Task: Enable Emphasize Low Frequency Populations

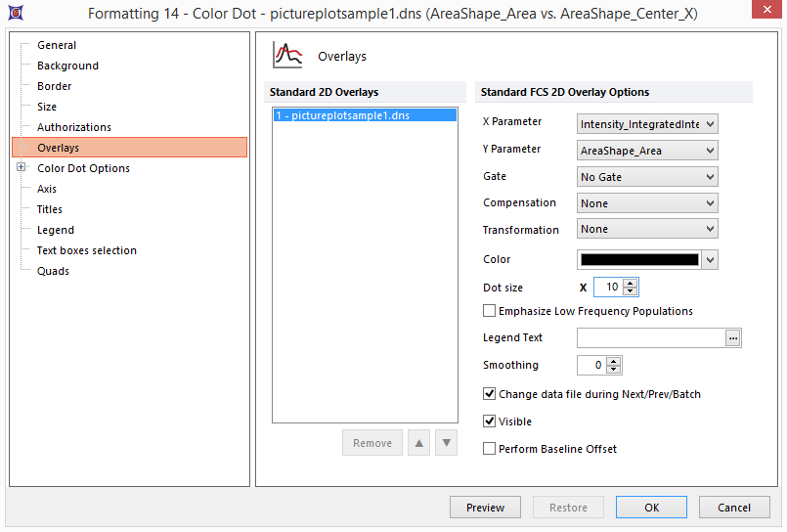Action: click(x=490, y=311)
